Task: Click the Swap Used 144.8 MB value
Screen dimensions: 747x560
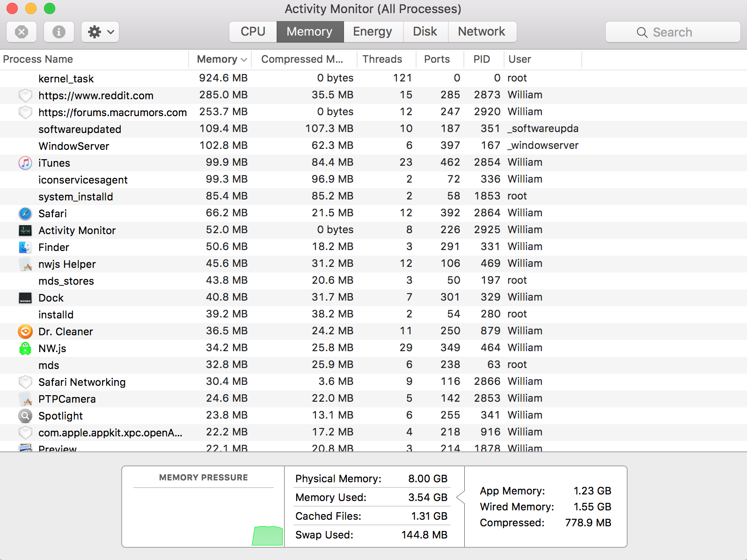Action: coord(425,535)
